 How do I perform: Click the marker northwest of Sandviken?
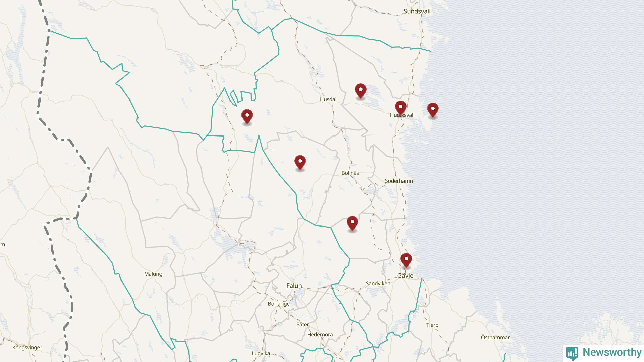352,223
